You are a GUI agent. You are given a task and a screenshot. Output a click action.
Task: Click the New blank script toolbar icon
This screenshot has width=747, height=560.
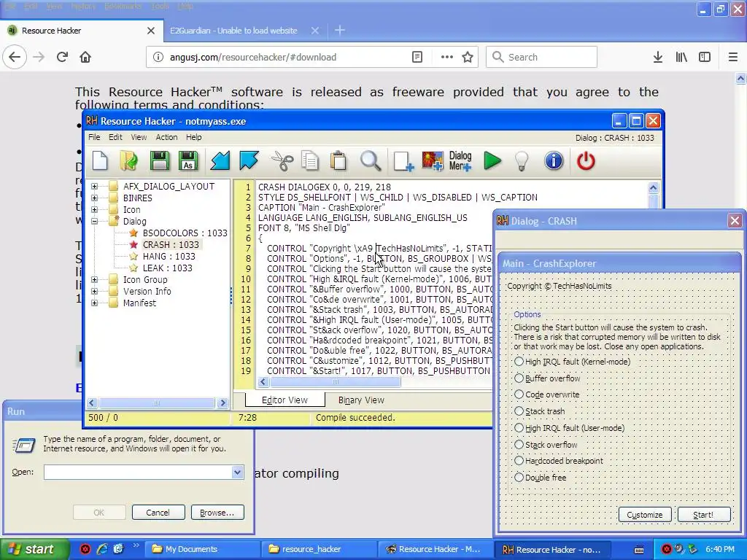100,160
